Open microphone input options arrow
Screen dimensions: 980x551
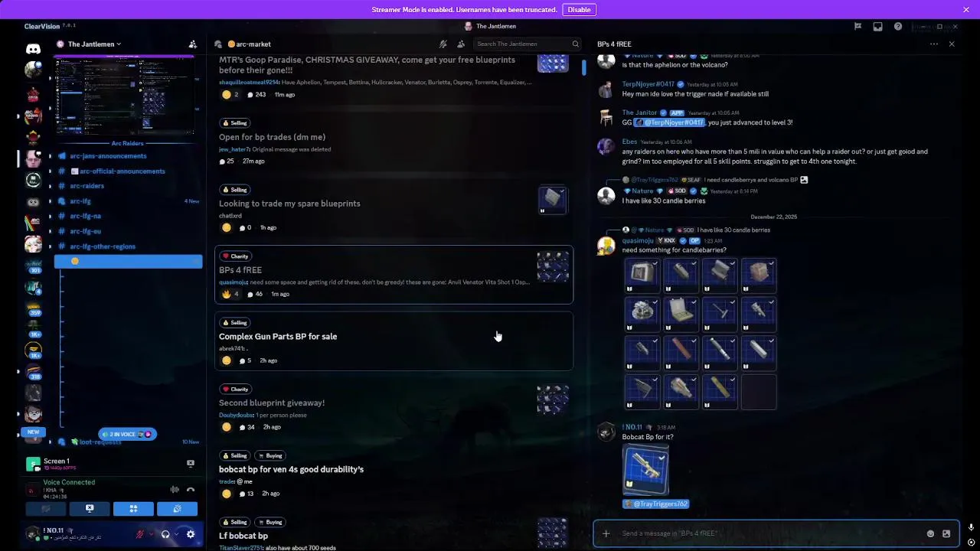click(151, 534)
